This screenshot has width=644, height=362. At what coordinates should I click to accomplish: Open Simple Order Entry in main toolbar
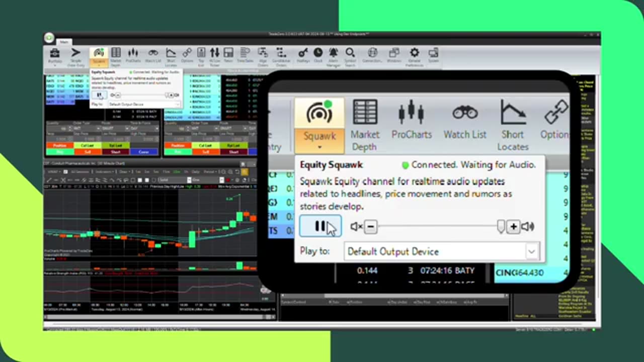tap(75, 57)
